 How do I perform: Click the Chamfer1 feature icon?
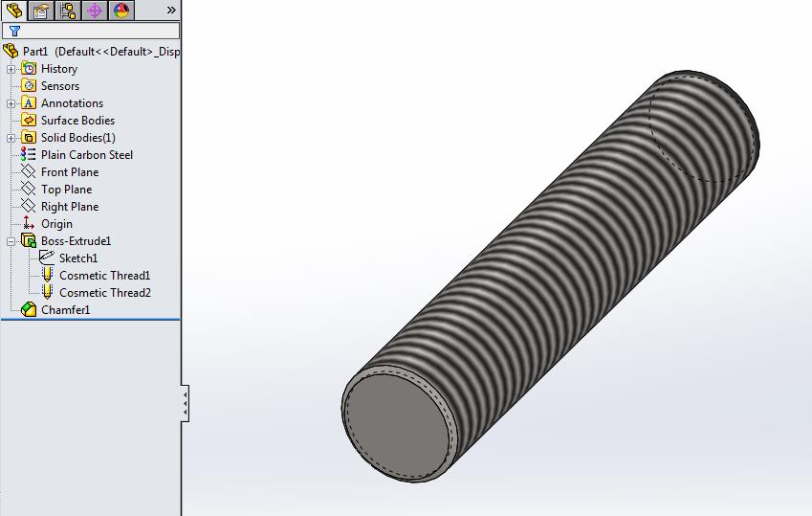pyautogui.click(x=29, y=309)
